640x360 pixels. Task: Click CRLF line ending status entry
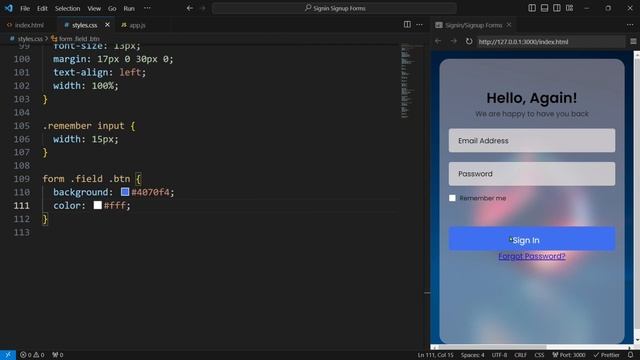(x=520, y=355)
